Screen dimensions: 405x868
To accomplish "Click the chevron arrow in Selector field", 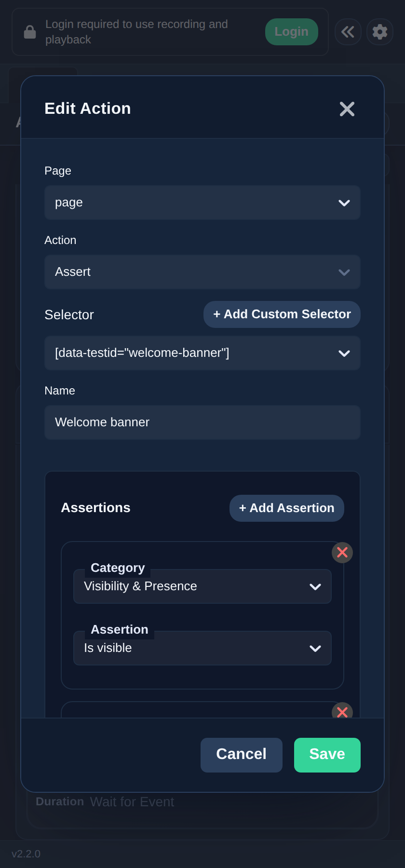I will click(x=344, y=353).
